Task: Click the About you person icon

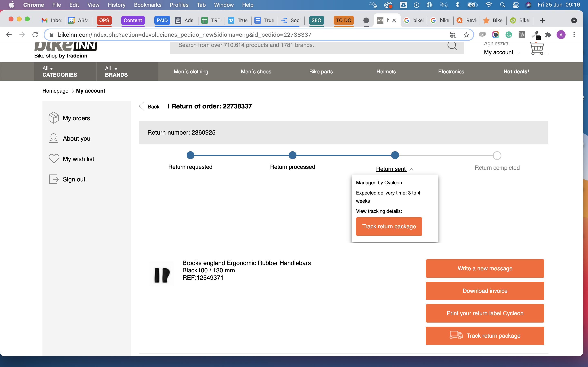Action: pos(53,138)
